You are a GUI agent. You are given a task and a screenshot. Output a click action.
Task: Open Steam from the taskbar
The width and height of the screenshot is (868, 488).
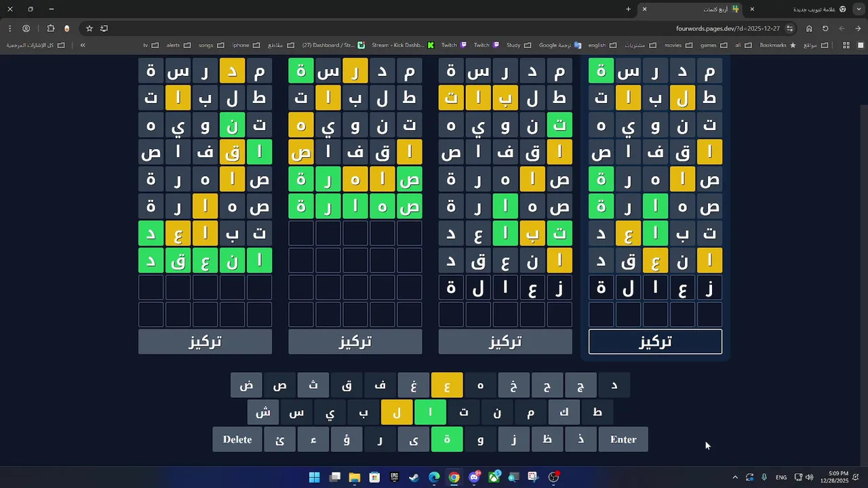tap(414, 477)
